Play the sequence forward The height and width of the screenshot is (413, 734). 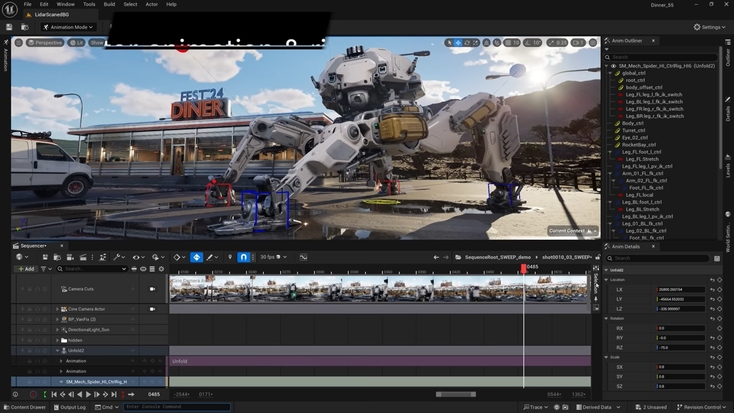tap(88, 395)
